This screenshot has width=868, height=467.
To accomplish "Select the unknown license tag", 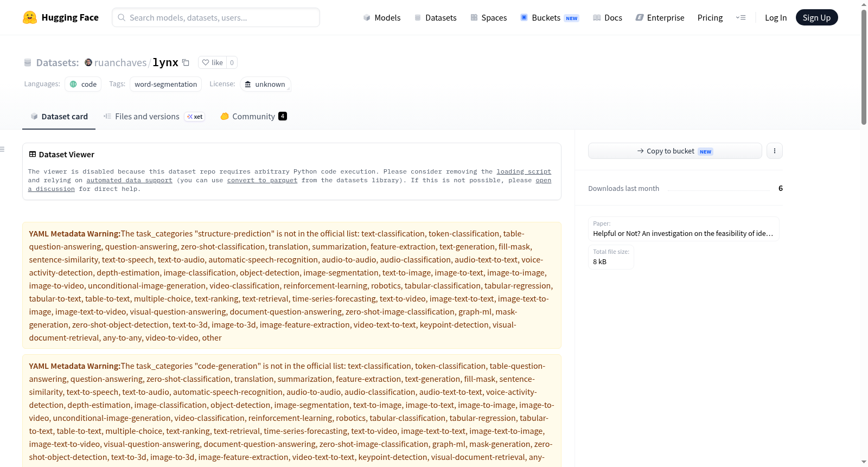I will pyautogui.click(x=265, y=84).
